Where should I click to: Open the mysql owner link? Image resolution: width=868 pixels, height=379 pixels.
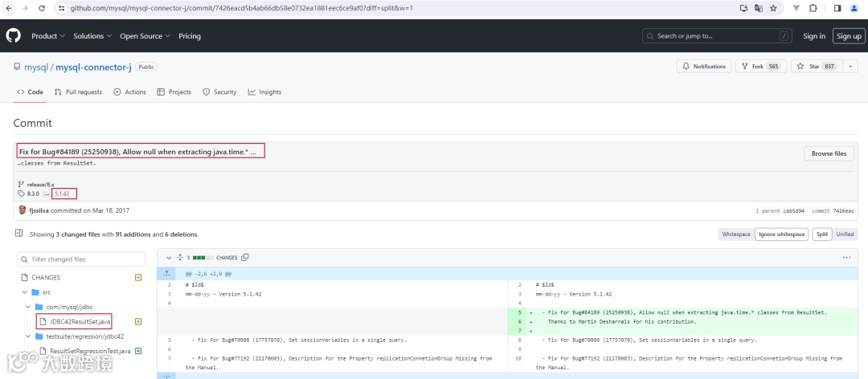(x=36, y=67)
